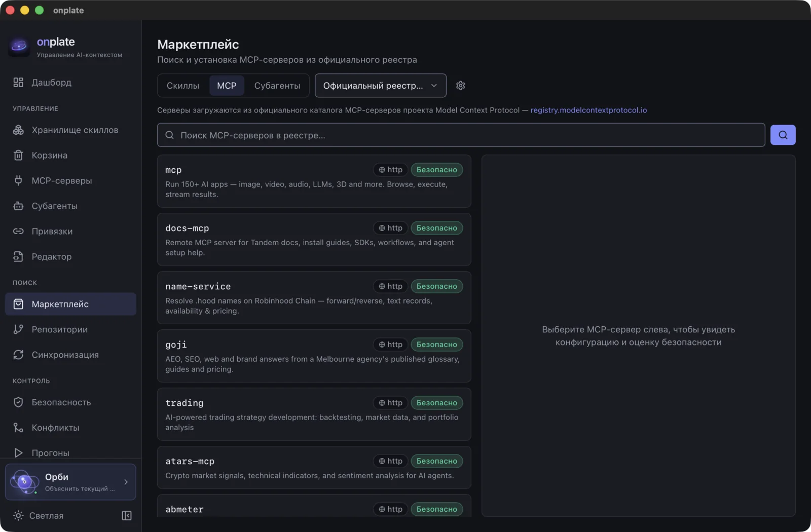Open Конфликты in the sidebar
This screenshot has width=811, height=532.
pos(70,428)
